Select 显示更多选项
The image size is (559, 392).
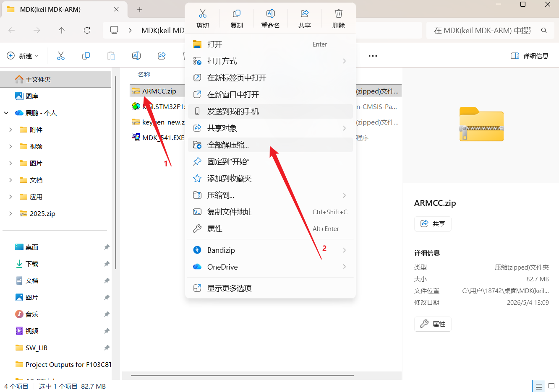[x=270, y=288]
